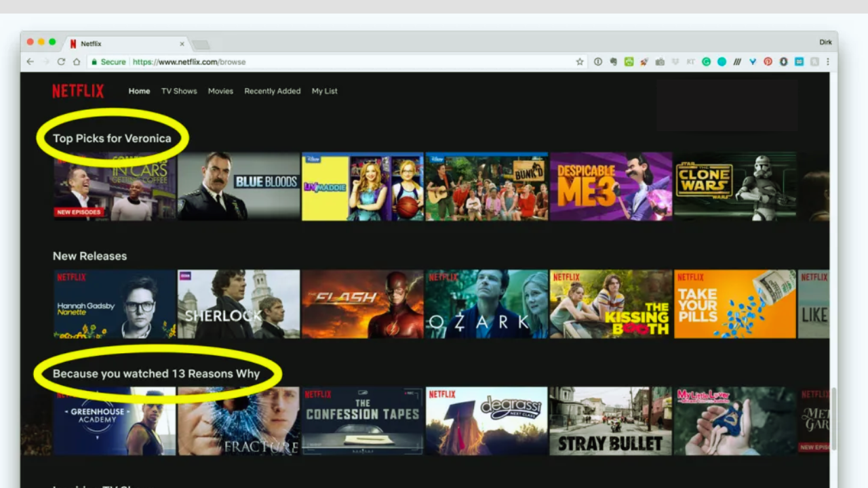Open the New Releases row heading

click(x=90, y=256)
